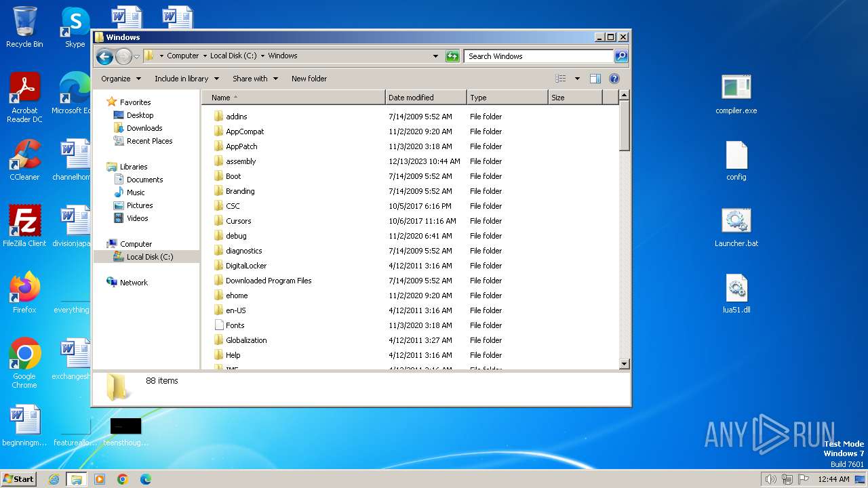Screen dimensions: 868x488
Task: Select compiler.exe on the desktop
Action: (x=736, y=94)
